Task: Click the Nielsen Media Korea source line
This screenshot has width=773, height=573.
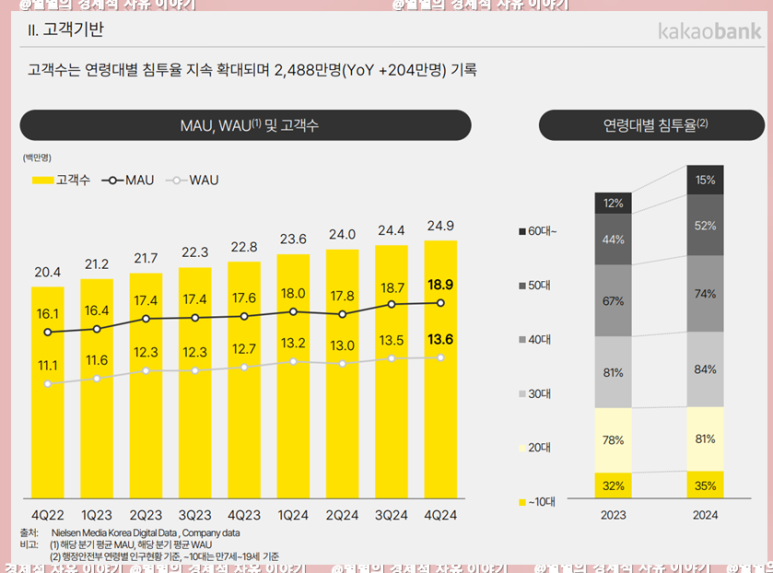Action: [x=145, y=533]
